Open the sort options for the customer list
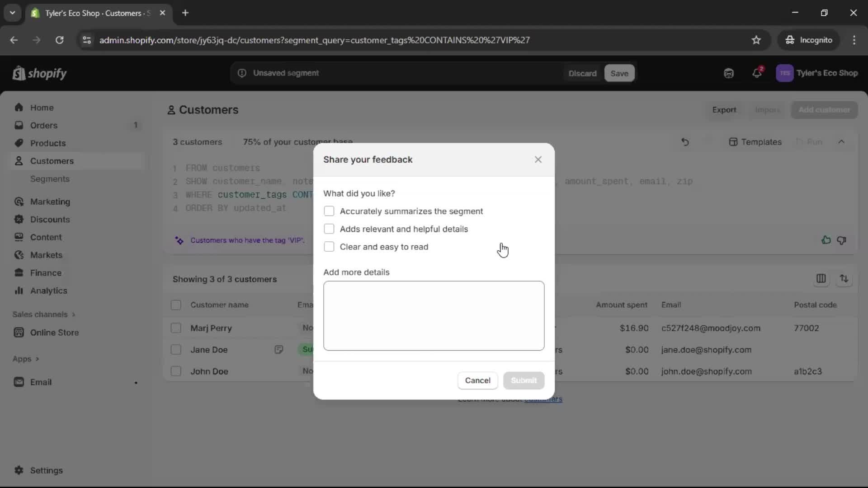Viewport: 868px width, 488px height. tap(844, 279)
